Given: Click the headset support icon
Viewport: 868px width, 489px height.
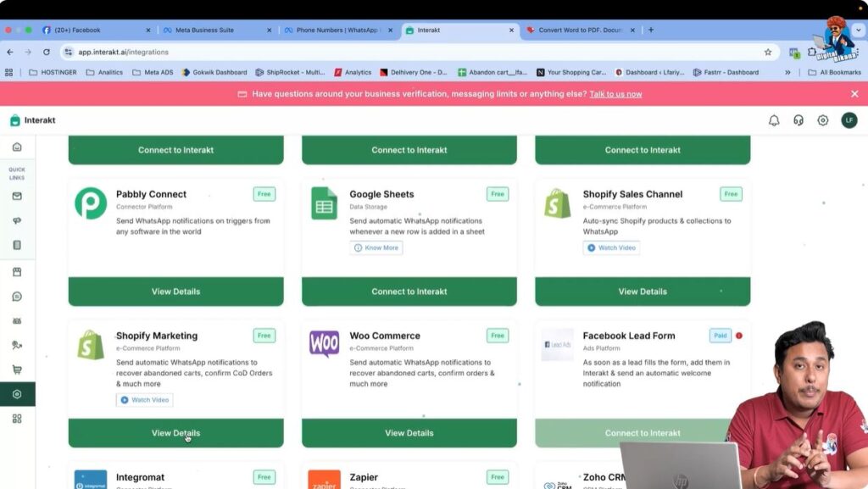Looking at the screenshot, I should click(798, 120).
